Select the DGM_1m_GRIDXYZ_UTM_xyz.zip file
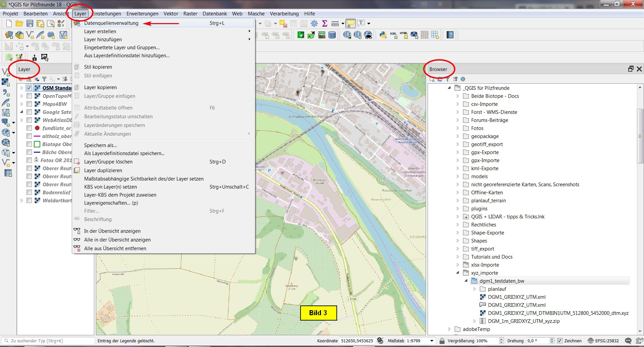Image resolution: width=644 pixels, height=347 pixels. [x=523, y=321]
